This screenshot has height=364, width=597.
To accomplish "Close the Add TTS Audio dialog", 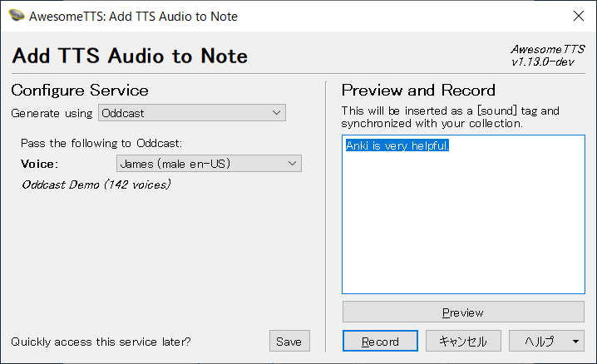I will tap(579, 16).
